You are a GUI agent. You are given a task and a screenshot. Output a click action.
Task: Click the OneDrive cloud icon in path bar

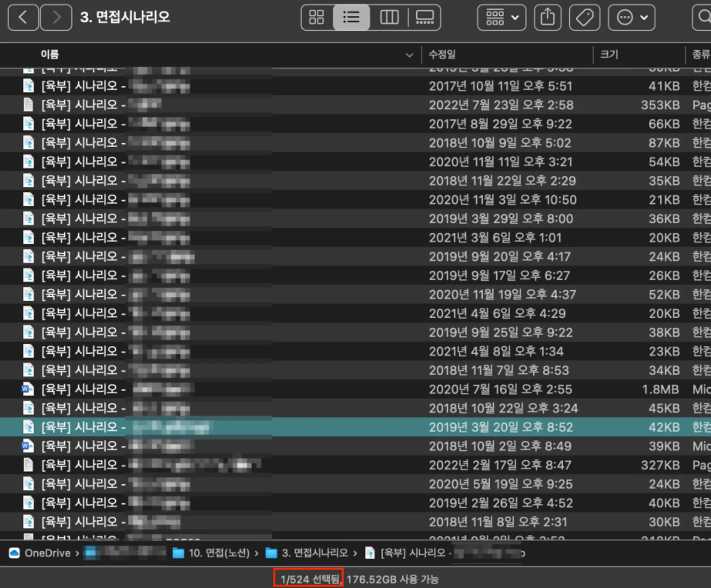[14, 553]
